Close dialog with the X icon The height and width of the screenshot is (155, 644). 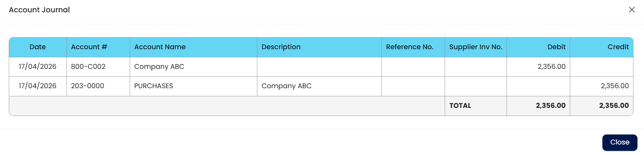point(632,10)
